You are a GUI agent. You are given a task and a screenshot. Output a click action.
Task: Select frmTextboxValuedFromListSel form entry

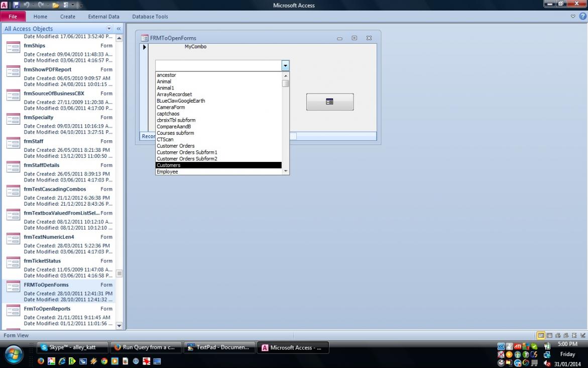click(x=59, y=219)
